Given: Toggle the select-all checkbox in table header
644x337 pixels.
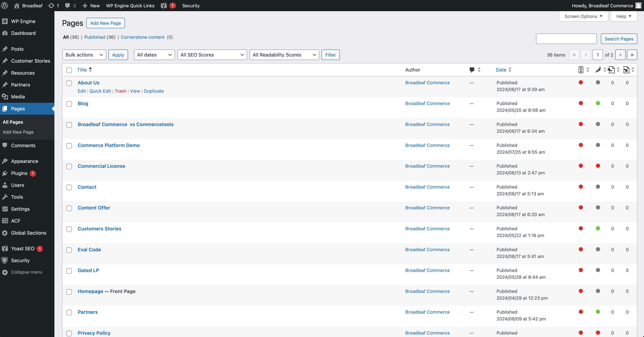Looking at the screenshot, I should (69, 70).
